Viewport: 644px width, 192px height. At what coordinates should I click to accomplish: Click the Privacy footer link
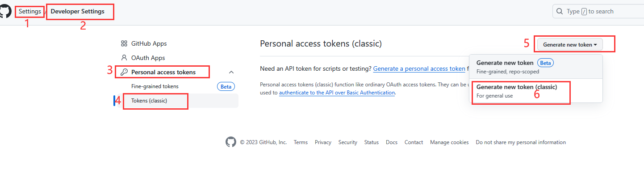pyautogui.click(x=323, y=142)
